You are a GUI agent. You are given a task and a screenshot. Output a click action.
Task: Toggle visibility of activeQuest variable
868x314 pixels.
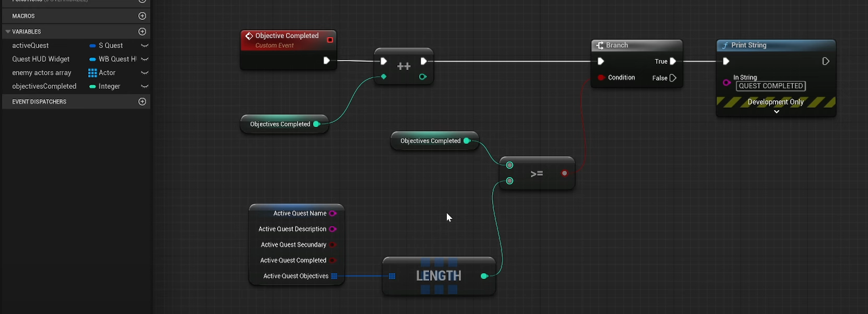click(145, 46)
